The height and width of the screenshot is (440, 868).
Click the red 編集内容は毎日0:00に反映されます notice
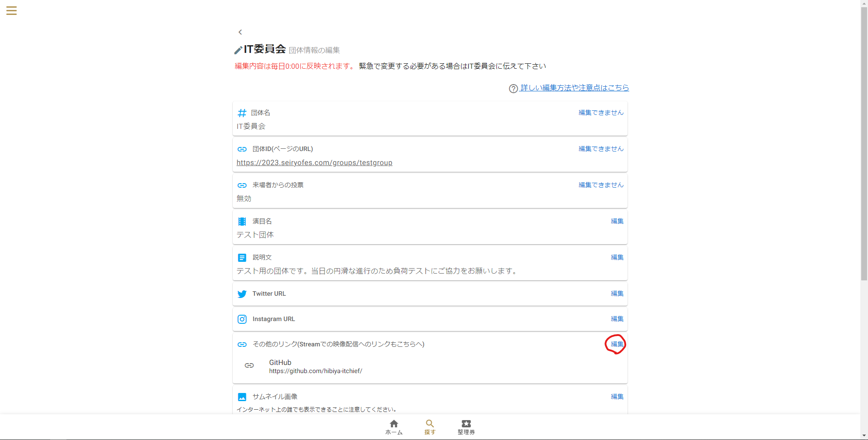(x=295, y=66)
